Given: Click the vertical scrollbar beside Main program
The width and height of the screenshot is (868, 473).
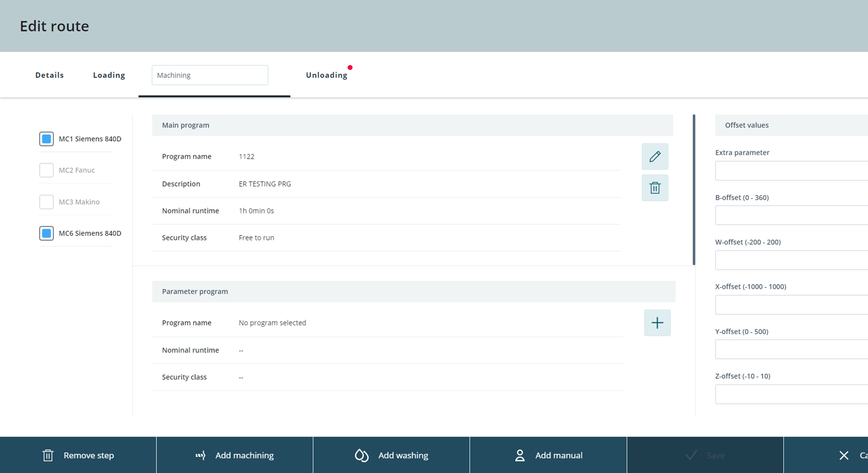Looking at the screenshot, I should pyautogui.click(x=694, y=190).
